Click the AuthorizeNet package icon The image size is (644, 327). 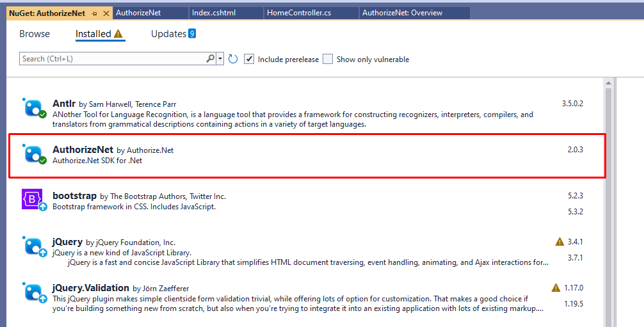(x=34, y=154)
